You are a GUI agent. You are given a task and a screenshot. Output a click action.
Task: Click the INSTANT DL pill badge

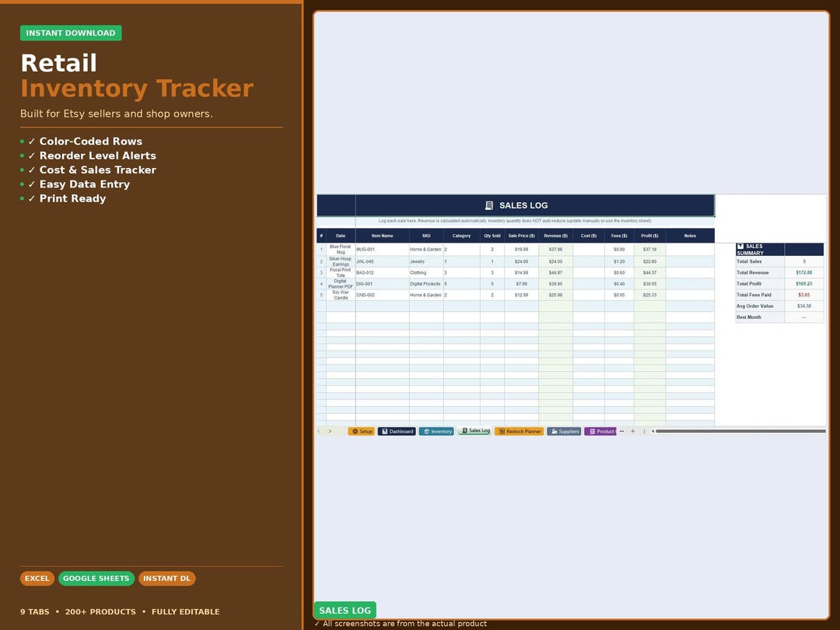tap(166, 579)
